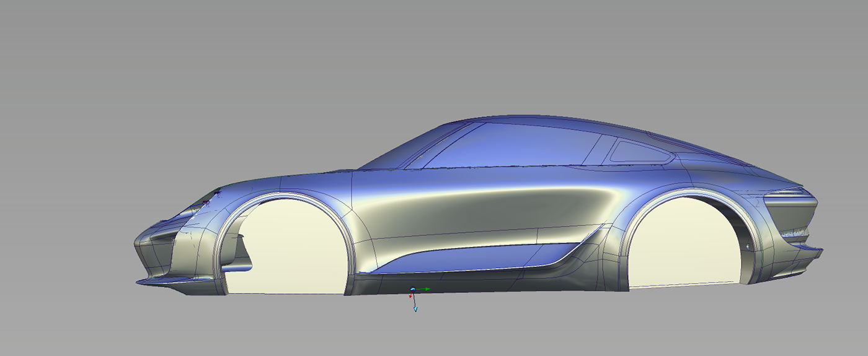The width and height of the screenshot is (868, 356).
Task: Select the manipulator origin sphere
Action: click(x=413, y=289)
